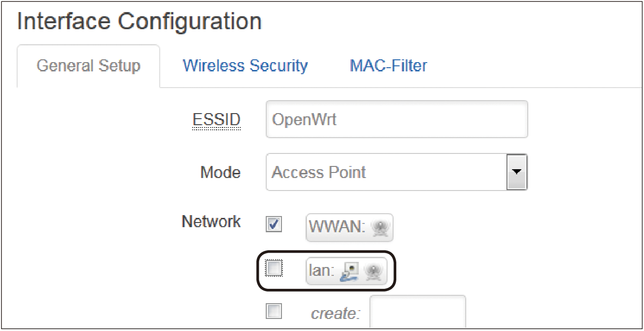The width and height of the screenshot is (644, 331).
Task: Click the italic create label
Action: tap(336, 314)
